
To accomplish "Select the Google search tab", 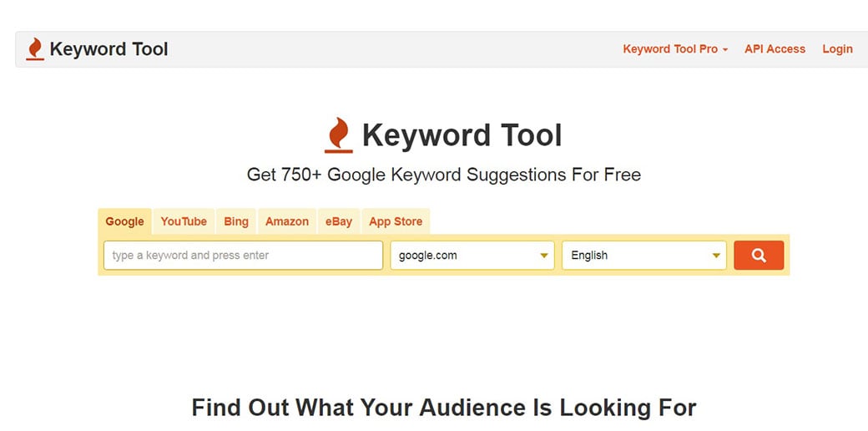I will click(124, 221).
